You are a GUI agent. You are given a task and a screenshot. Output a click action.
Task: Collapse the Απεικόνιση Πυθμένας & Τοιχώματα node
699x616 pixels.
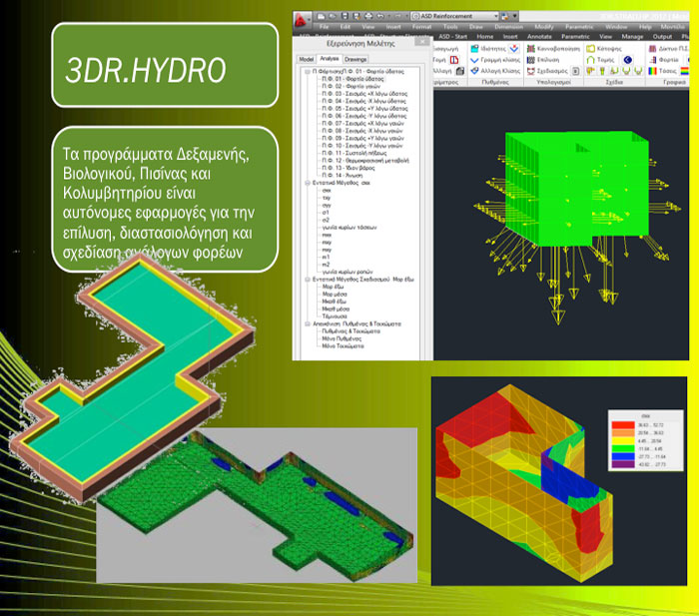point(304,323)
